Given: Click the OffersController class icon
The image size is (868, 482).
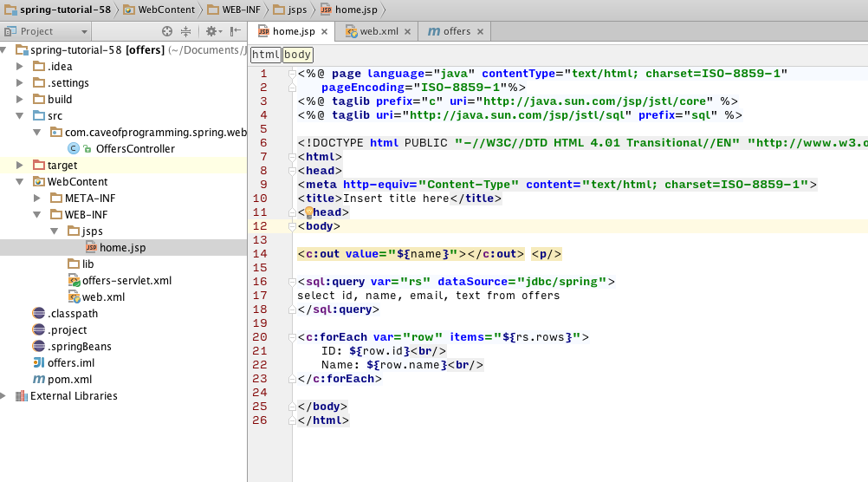Looking at the screenshot, I should (x=73, y=148).
